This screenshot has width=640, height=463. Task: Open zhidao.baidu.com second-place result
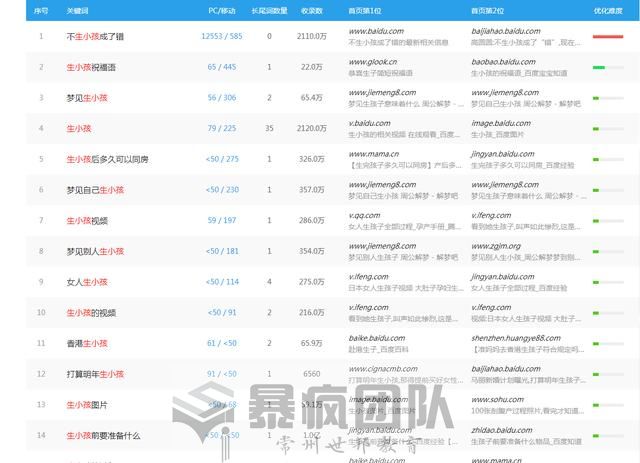[x=502, y=430]
